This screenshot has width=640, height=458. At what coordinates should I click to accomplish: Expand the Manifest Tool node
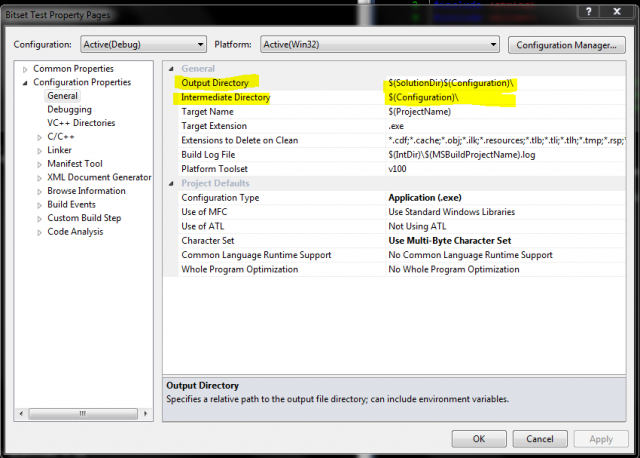(39, 165)
